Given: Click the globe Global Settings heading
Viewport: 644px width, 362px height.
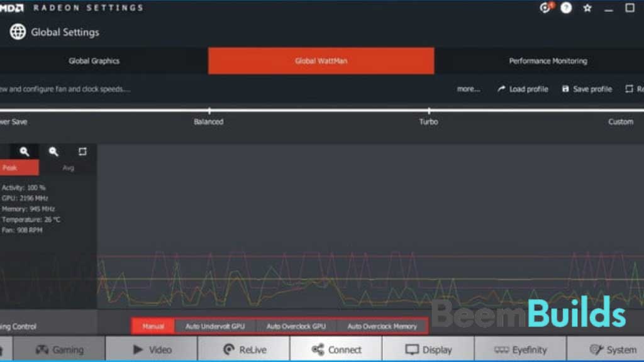Looking at the screenshot, I should click(54, 32).
